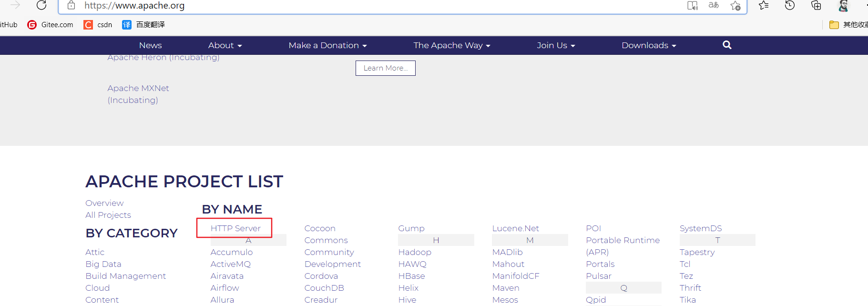Open the Content category link
The width and height of the screenshot is (868, 306).
pyautogui.click(x=102, y=300)
